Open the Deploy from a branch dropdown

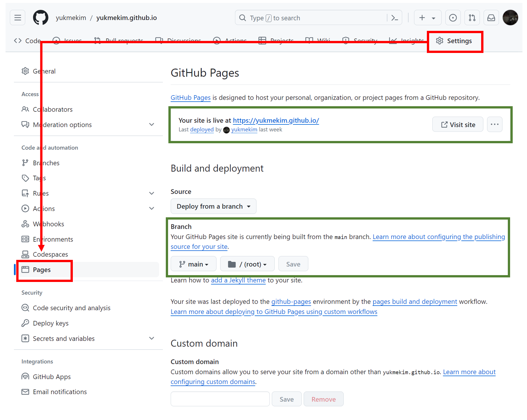[x=213, y=207]
